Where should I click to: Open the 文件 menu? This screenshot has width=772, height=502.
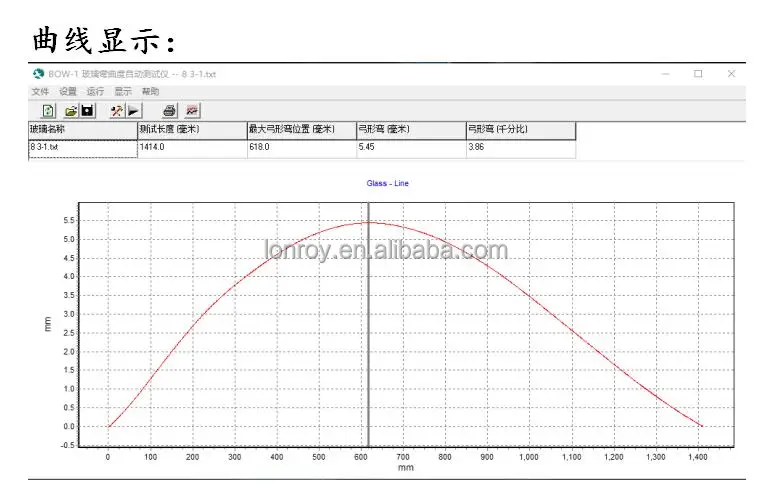click(40, 92)
